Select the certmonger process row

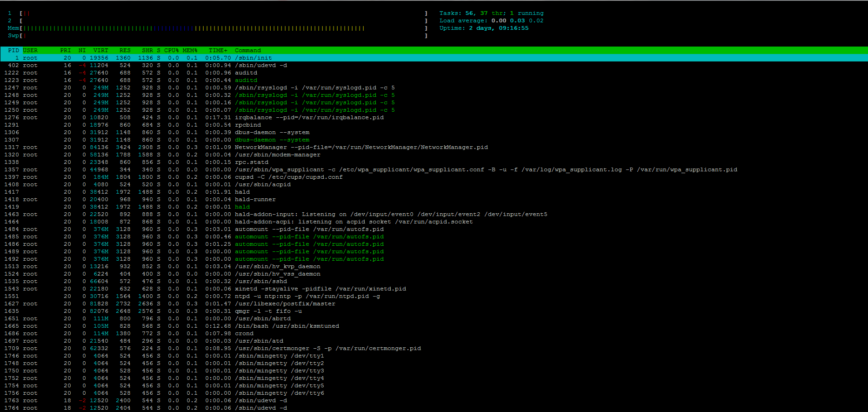[x=434, y=348]
